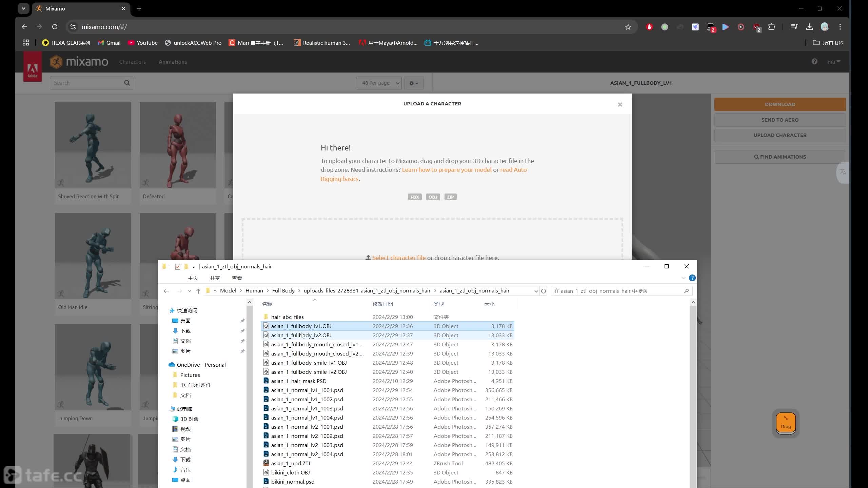This screenshot has height=488, width=868.
Task: Select asian_1_fullbody_lv2.OBJ file
Action: coord(388,335)
